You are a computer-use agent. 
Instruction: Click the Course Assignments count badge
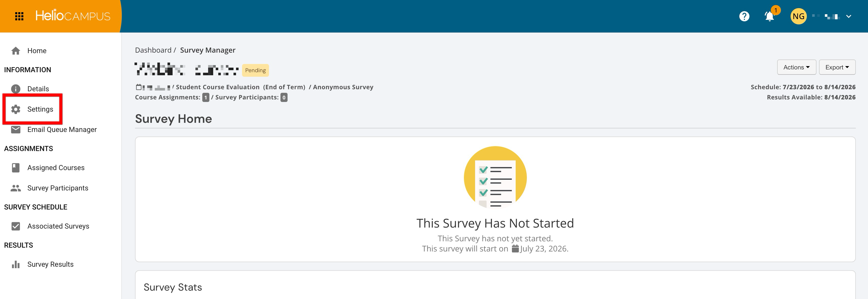[x=206, y=98]
